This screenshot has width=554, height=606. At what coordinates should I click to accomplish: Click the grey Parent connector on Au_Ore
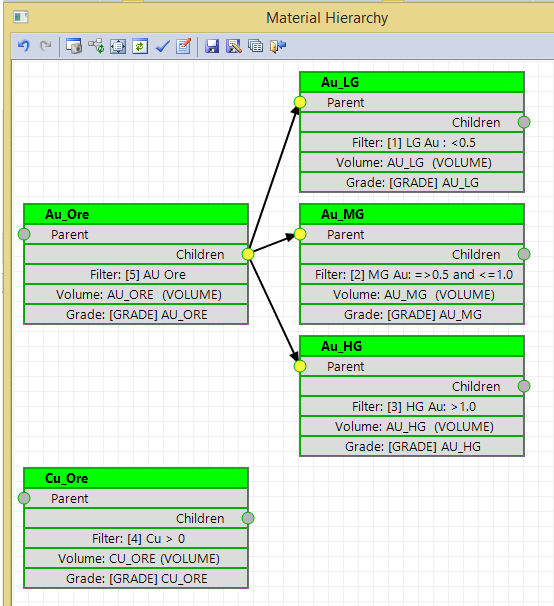coord(24,234)
